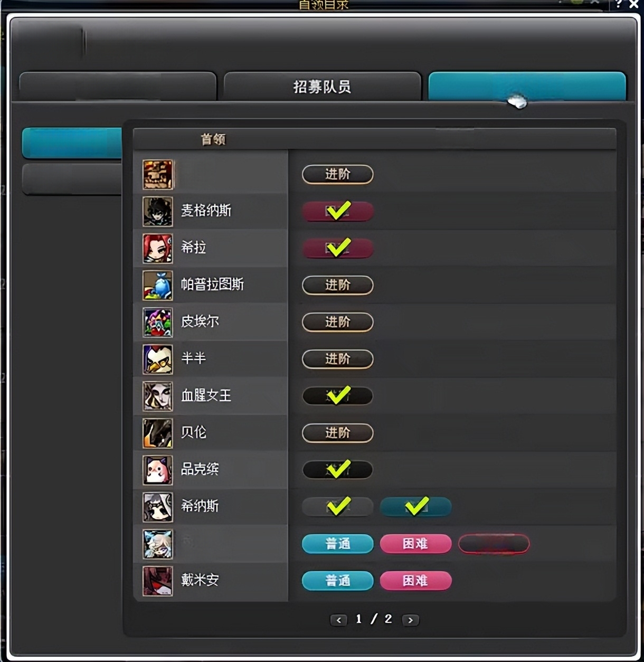Click the Magnus (麦格纳斯) boss portrait icon
644x662 pixels.
click(x=158, y=211)
